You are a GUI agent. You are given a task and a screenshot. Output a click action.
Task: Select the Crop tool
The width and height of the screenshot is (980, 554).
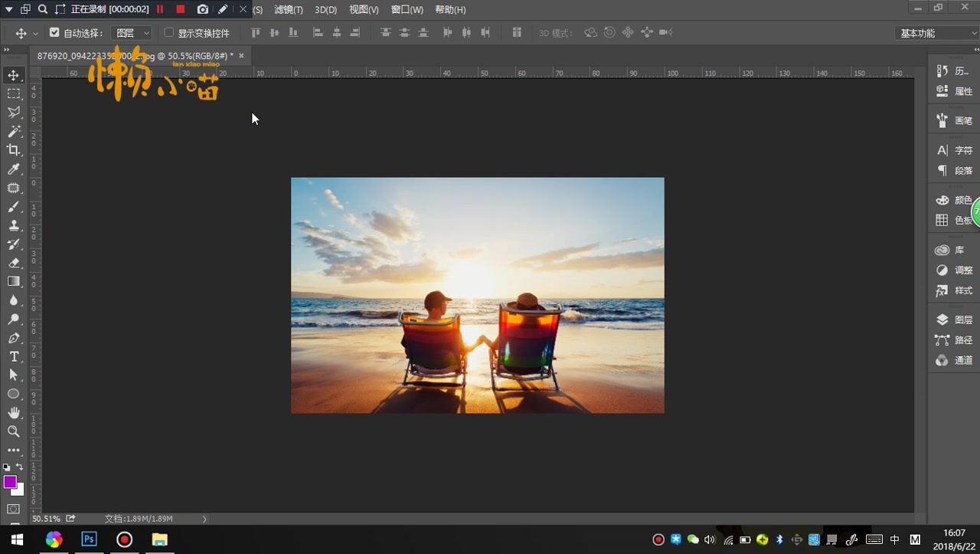coord(14,150)
